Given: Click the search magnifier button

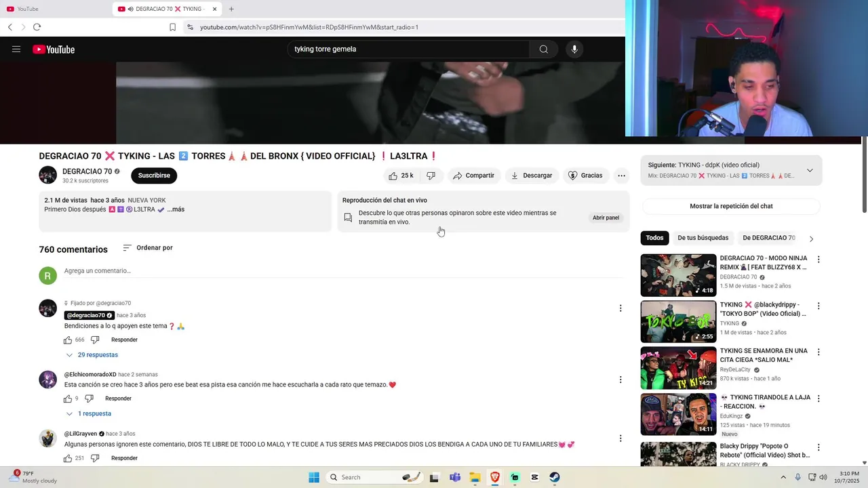Looking at the screenshot, I should [543, 49].
